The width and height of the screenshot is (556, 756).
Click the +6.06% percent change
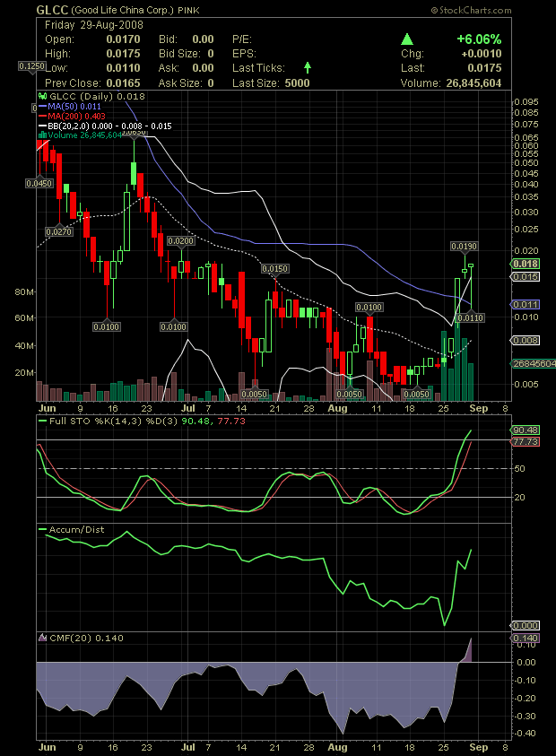tap(480, 39)
